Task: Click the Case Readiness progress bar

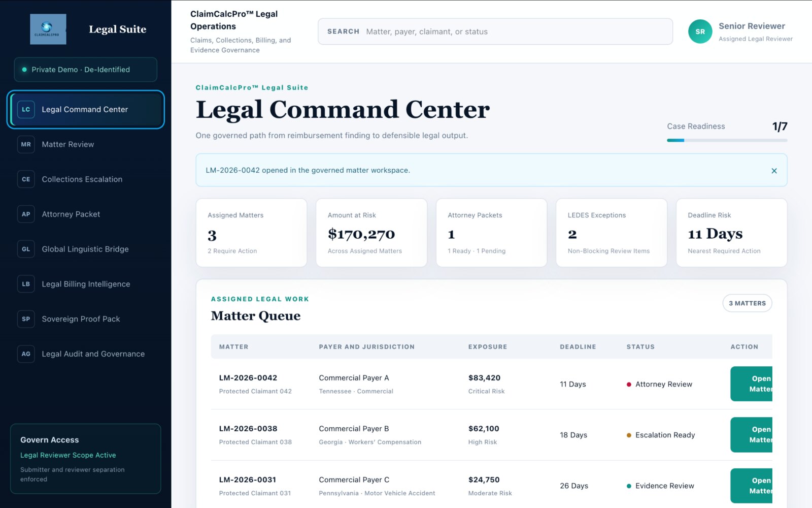Action: 727,140
